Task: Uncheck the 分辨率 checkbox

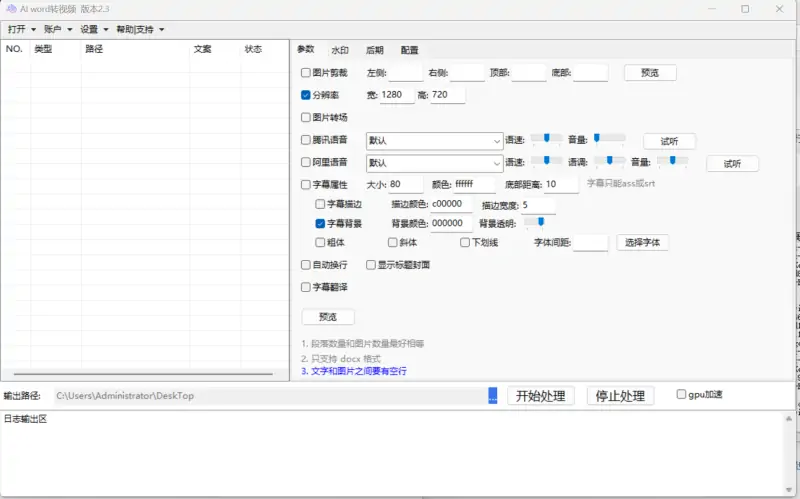Action: pyautogui.click(x=306, y=96)
